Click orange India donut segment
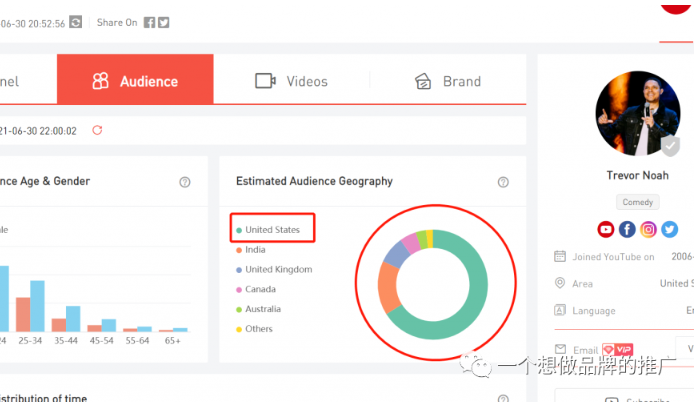The height and width of the screenshot is (402, 694). click(x=387, y=288)
